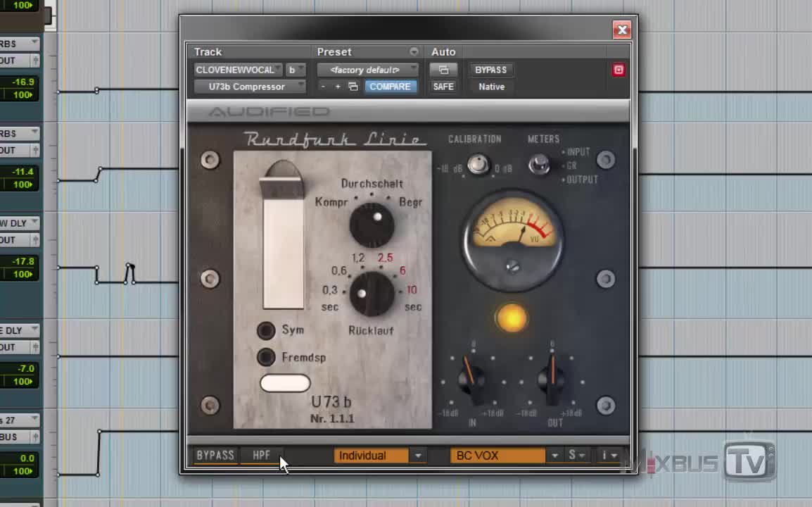The width and height of the screenshot is (812, 507).
Task: Flip the CALIBRATION toggle switch
Action: tap(478, 164)
